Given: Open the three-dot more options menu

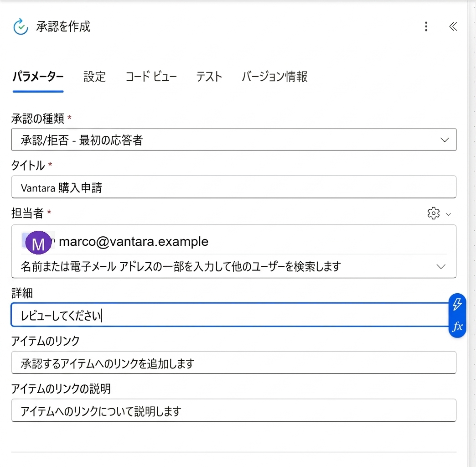Looking at the screenshot, I should (x=426, y=26).
